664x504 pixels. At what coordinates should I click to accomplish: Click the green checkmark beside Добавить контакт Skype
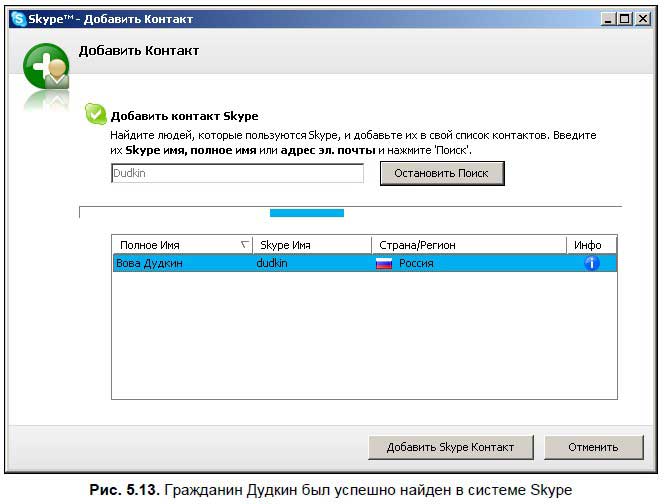coord(96,114)
